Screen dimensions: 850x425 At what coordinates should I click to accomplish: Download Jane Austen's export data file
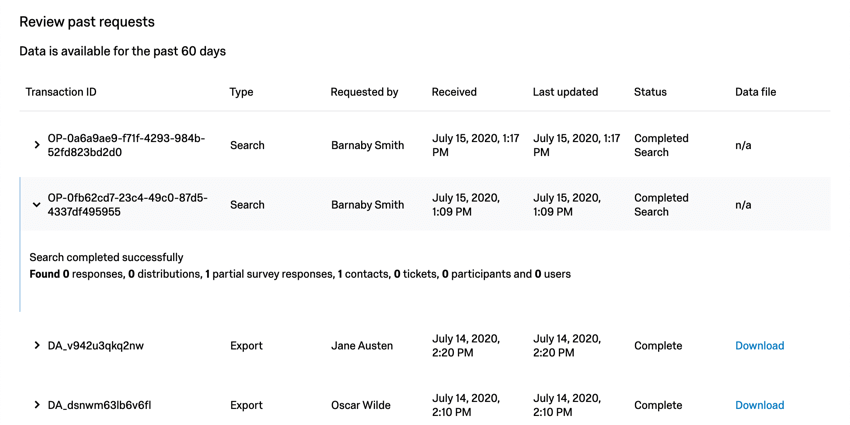[759, 346]
